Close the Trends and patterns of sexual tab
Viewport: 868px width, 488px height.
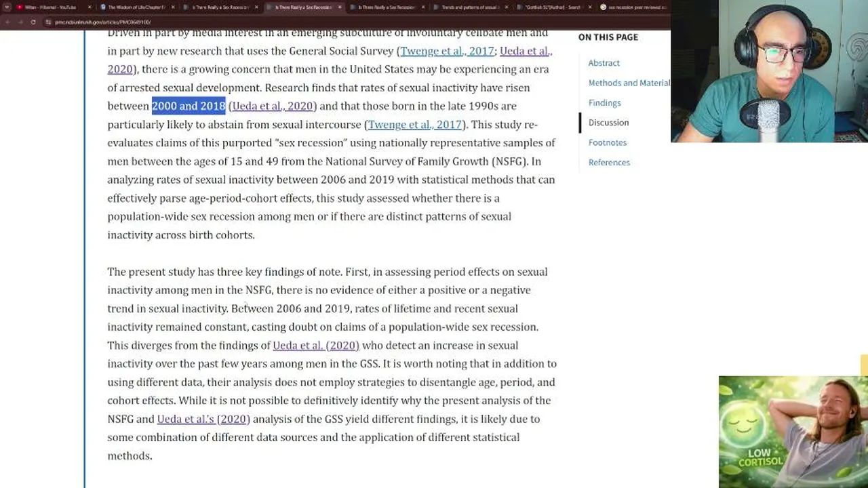click(507, 7)
